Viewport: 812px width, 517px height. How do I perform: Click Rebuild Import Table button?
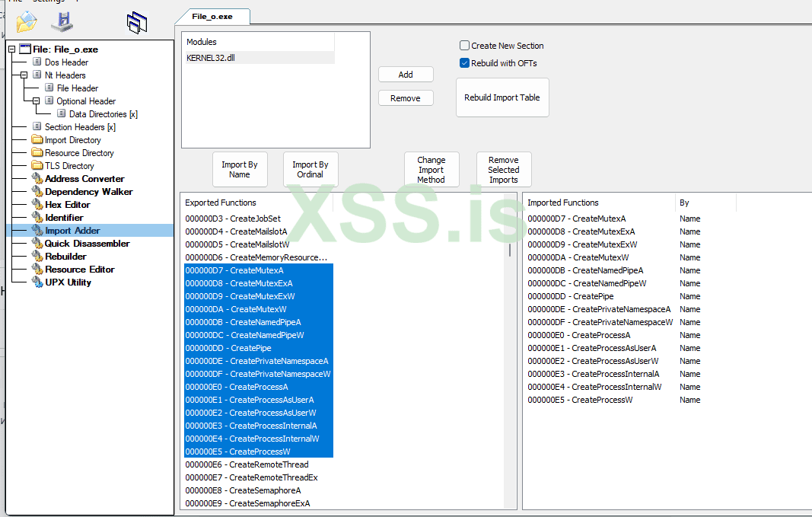coord(502,97)
